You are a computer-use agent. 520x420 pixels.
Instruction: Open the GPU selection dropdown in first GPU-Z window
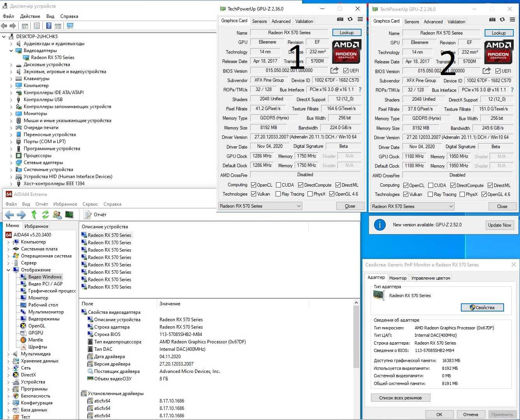(x=260, y=206)
